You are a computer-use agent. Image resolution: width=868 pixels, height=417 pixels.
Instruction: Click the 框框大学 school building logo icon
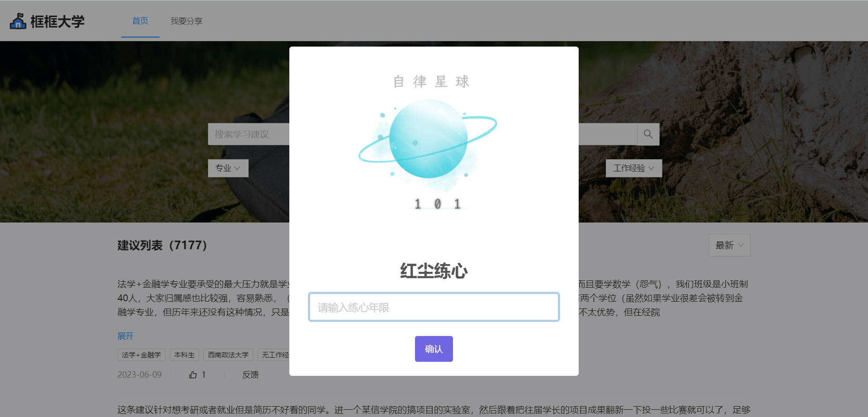tap(18, 21)
